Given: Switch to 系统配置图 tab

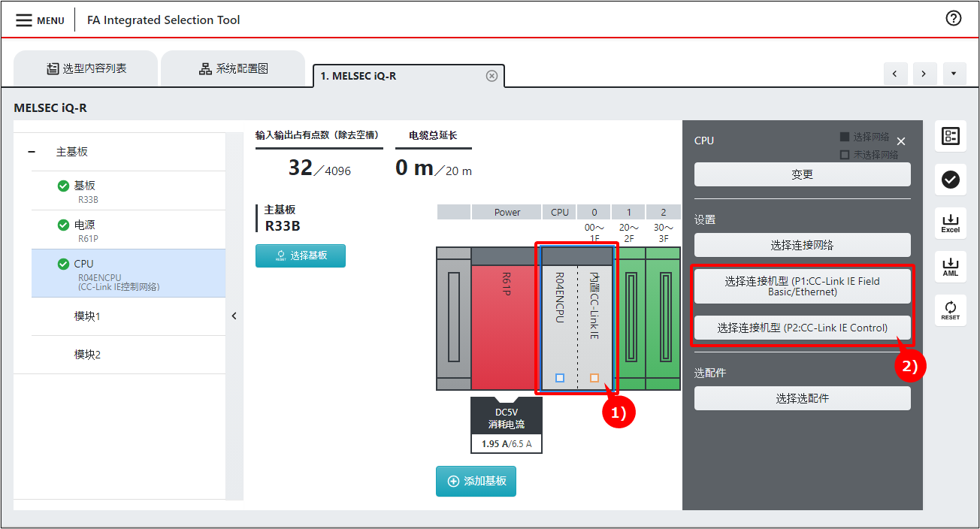Looking at the screenshot, I should click(233, 69).
